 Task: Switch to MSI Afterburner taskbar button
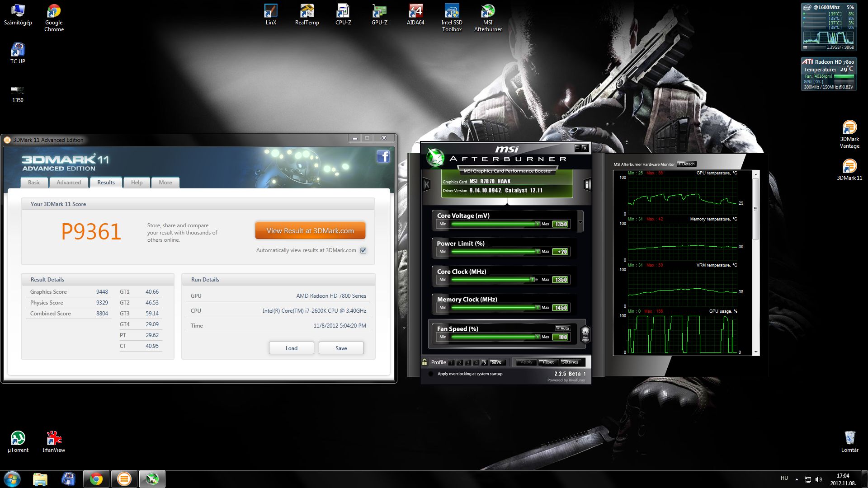point(152,479)
